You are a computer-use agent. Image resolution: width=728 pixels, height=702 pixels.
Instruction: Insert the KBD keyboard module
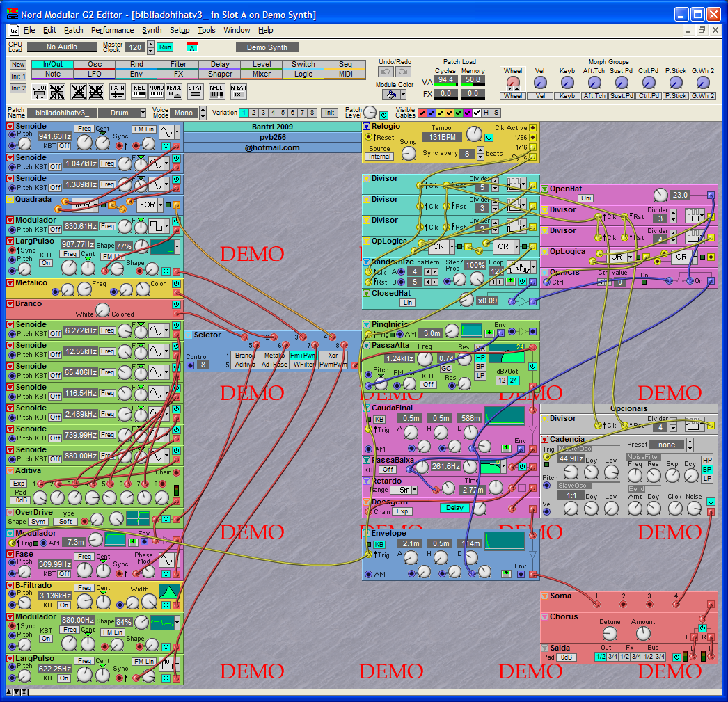(x=139, y=91)
